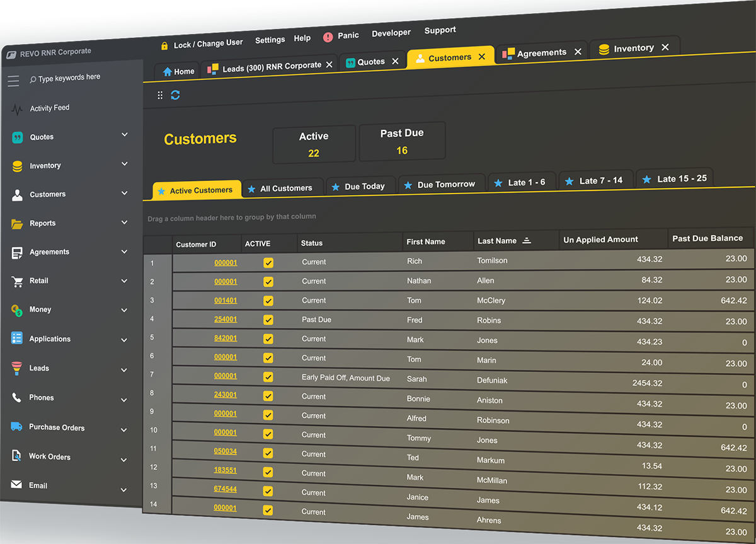Switch to the Agreements tab
The image size is (756, 544).
(x=541, y=53)
